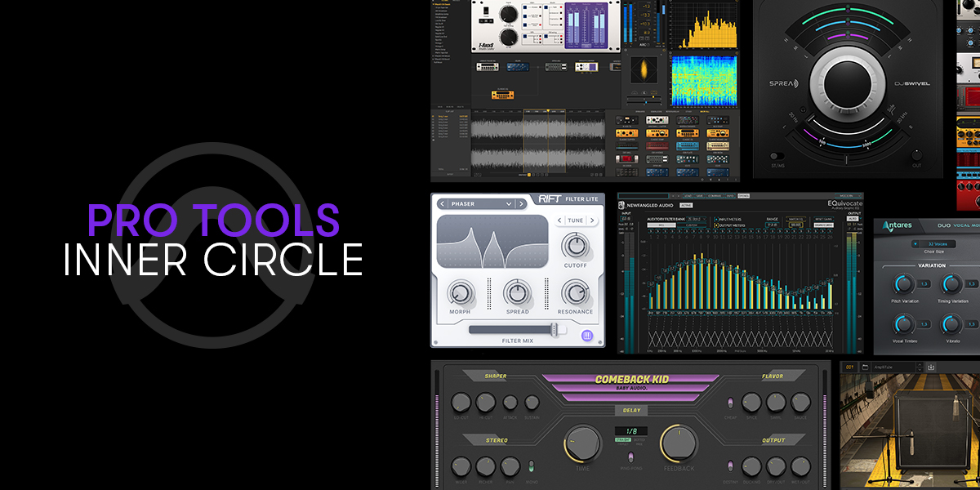Click the OUT knob in Spread
The width and height of the screenshot is (980, 490).
[x=916, y=154]
